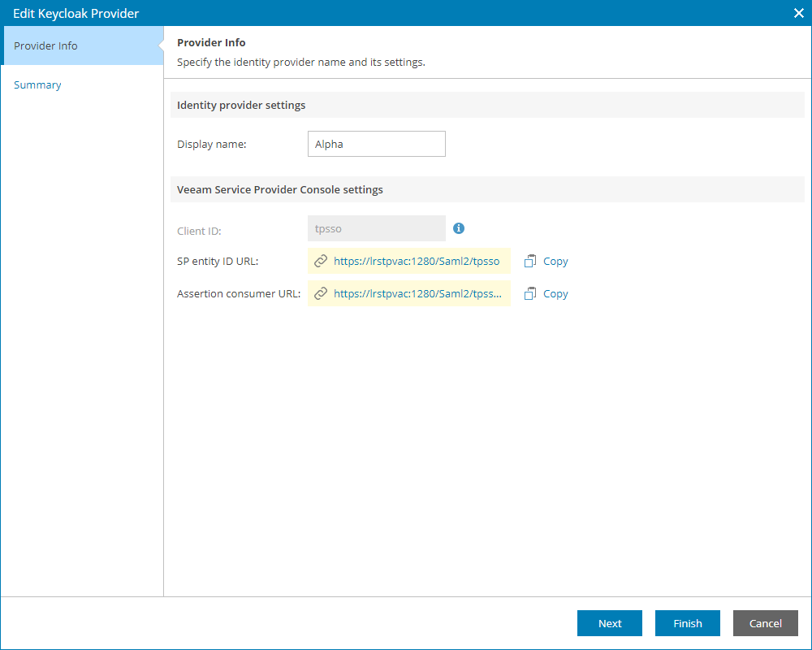Select the Provider Info step
This screenshot has width=812, height=650.
click(82, 45)
